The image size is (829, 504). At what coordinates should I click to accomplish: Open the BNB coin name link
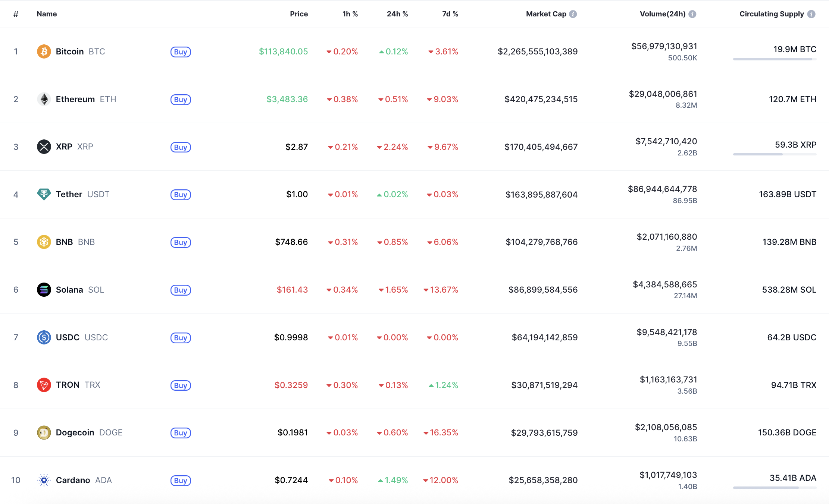64,242
